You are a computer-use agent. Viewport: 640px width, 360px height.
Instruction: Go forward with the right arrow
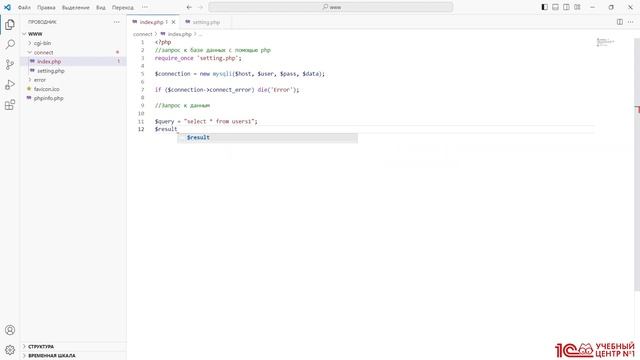(x=200, y=7)
